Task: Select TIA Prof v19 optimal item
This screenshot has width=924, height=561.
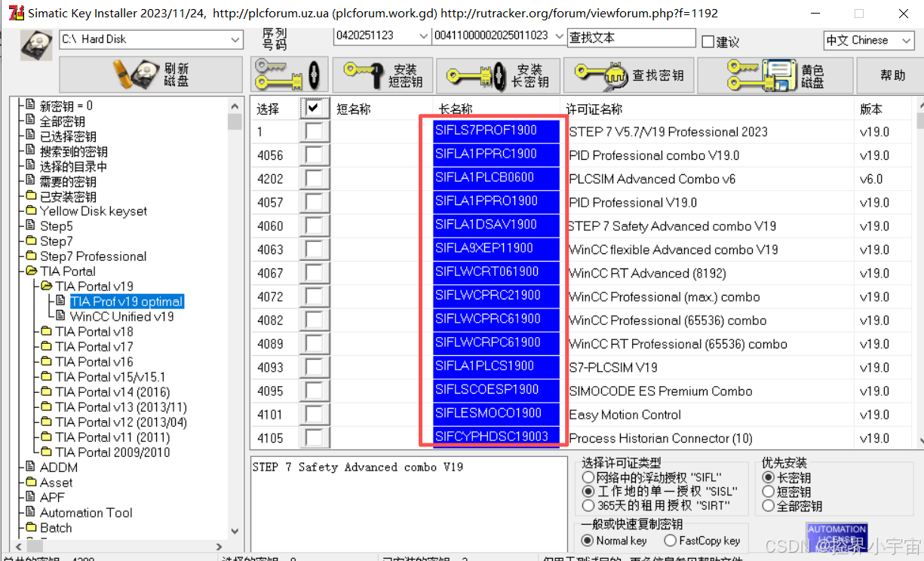Action: click(127, 302)
